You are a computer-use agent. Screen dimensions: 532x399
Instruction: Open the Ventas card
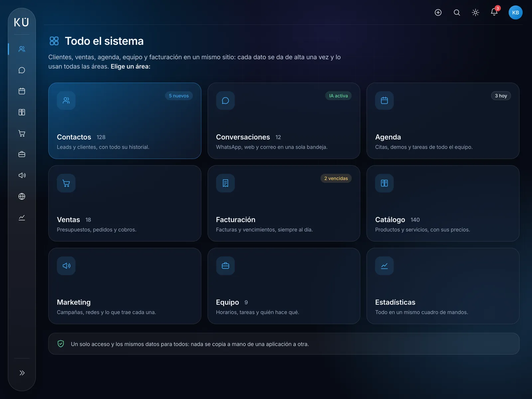(125, 203)
